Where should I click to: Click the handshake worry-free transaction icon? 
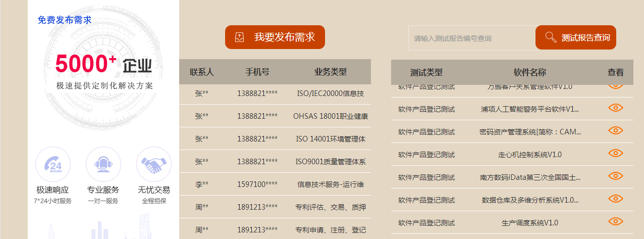(x=154, y=164)
